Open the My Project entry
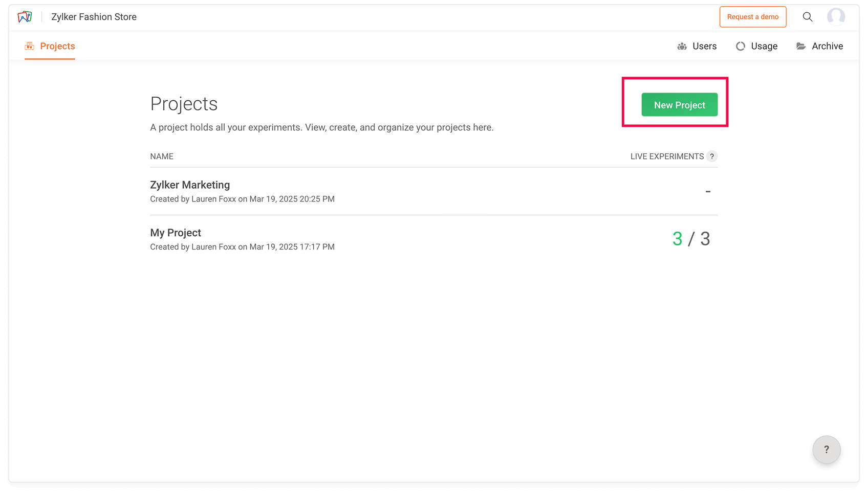868x495 pixels. point(176,233)
